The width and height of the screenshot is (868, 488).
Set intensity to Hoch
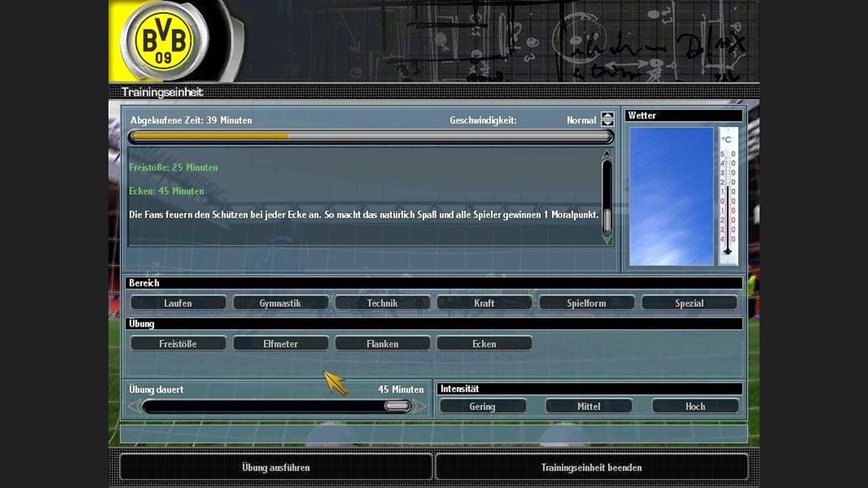point(695,406)
